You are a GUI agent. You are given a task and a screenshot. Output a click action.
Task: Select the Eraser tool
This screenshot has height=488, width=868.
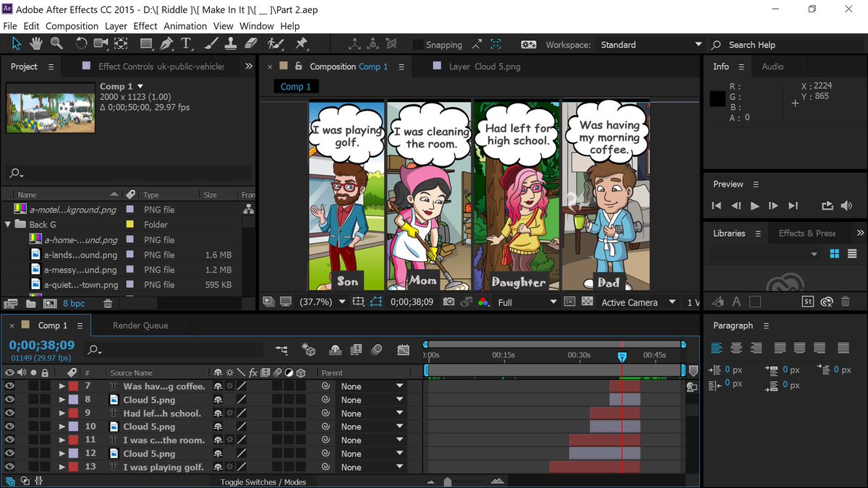[x=251, y=44]
